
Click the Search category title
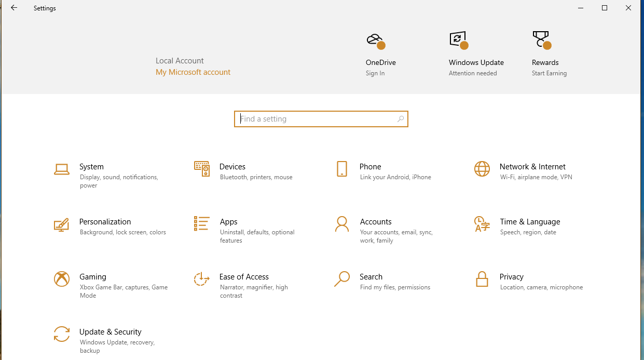[x=371, y=277]
